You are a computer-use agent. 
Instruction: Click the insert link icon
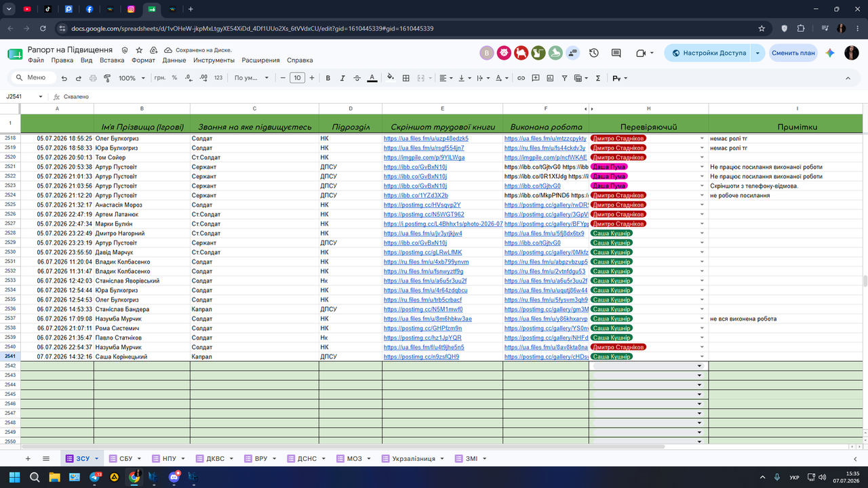(521, 78)
